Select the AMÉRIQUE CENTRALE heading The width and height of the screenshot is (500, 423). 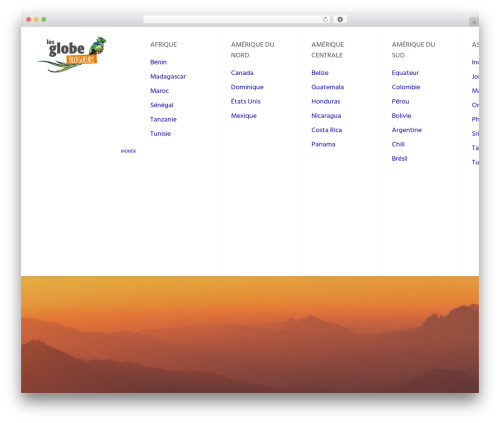328,50
